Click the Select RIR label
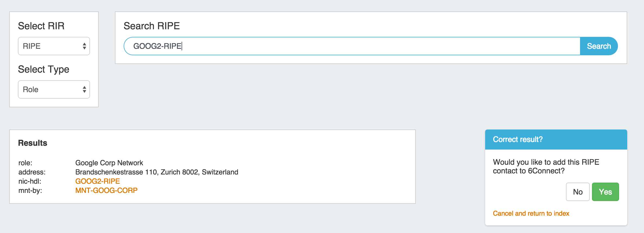 [41, 26]
